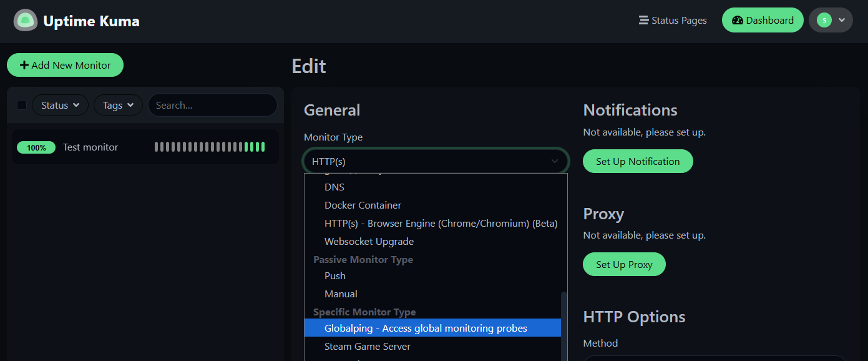Click inside the Search field
This screenshot has height=361, width=868.
[x=212, y=105]
